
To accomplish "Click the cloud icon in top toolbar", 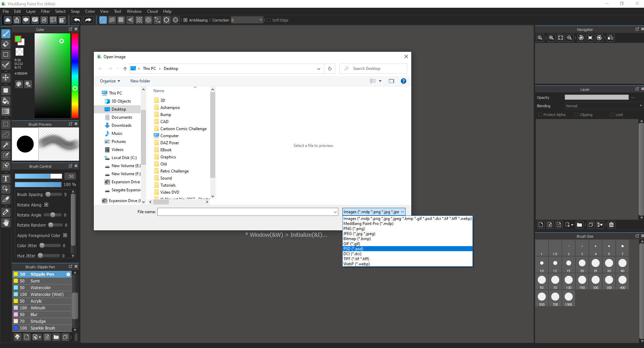I will tap(8, 20).
